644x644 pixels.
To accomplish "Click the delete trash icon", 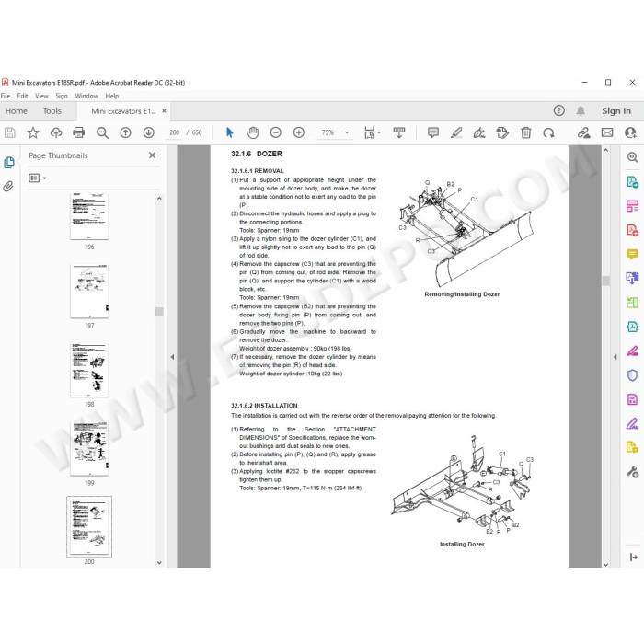I will click(525, 132).
